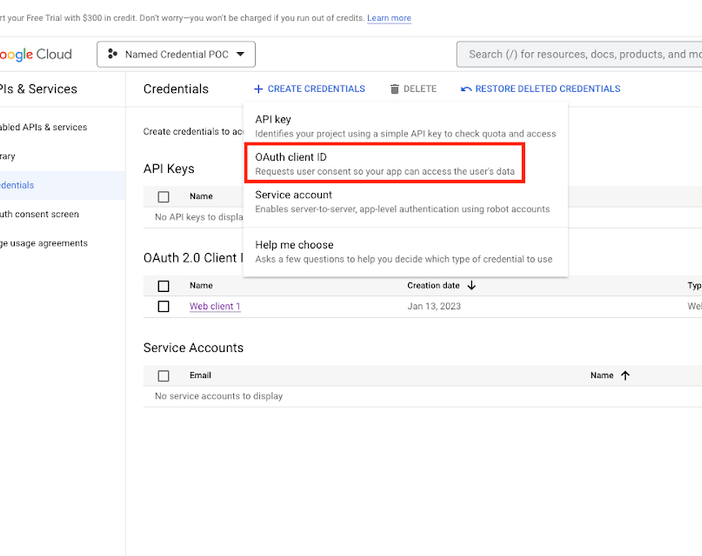Click the trash can Delete icon
This screenshot has height=556, width=702.
coord(394,89)
